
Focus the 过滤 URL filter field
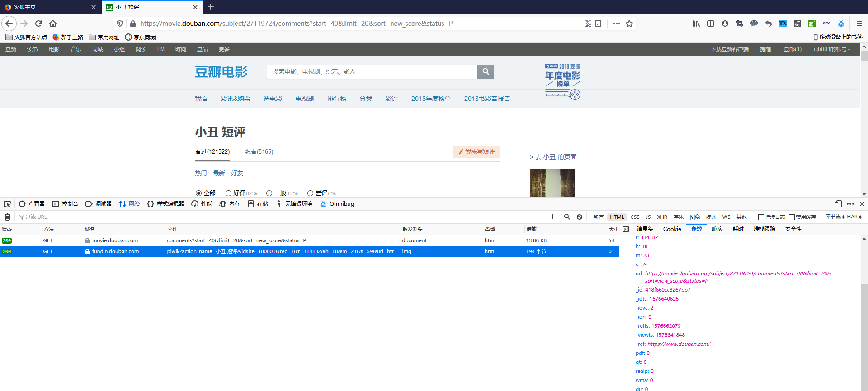[x=280, y=217]
